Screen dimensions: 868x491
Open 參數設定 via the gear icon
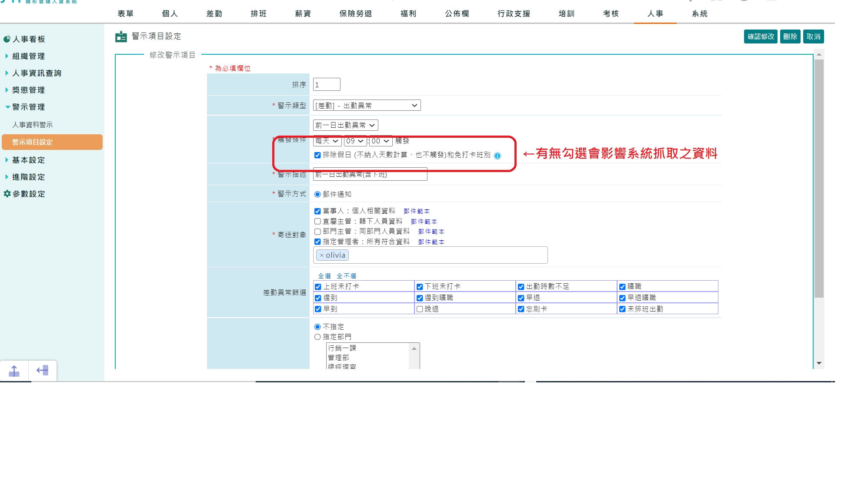click(7, 194)
